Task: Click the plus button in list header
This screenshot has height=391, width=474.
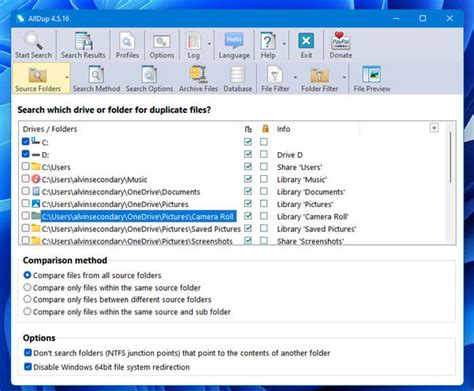Action: (434, 128)
